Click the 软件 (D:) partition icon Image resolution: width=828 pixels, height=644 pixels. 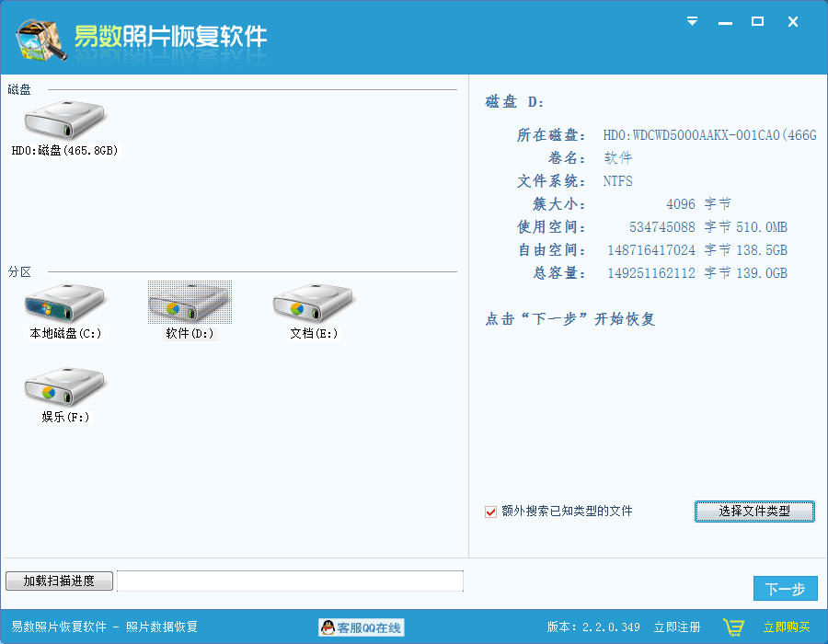tap(190, 304)
